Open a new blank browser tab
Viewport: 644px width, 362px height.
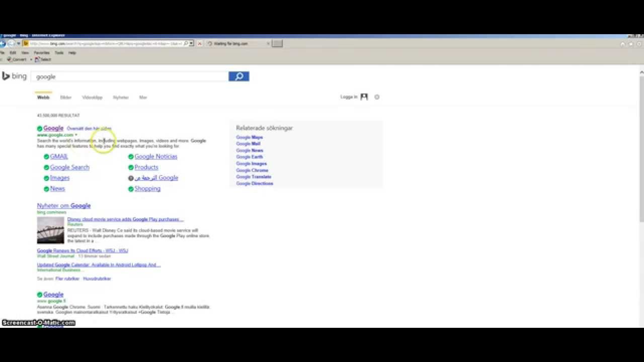277,44
